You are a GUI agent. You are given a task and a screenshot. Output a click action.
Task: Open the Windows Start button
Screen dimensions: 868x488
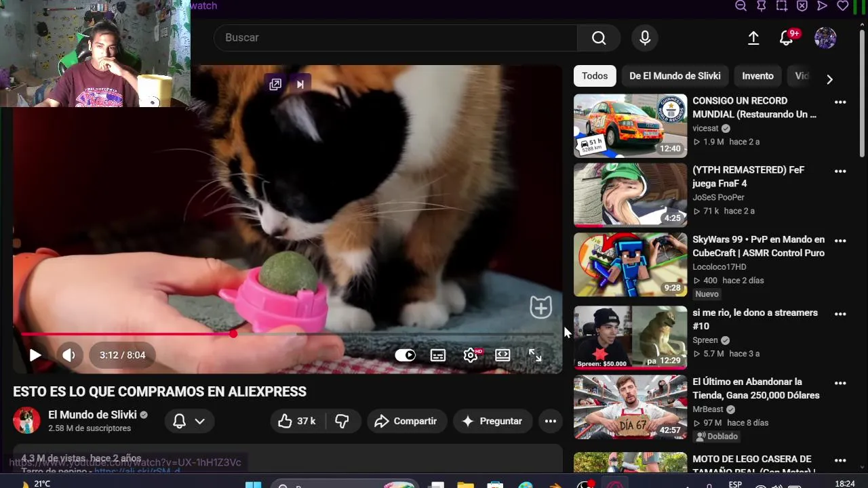pyautogui.click(x=253, y=484)
